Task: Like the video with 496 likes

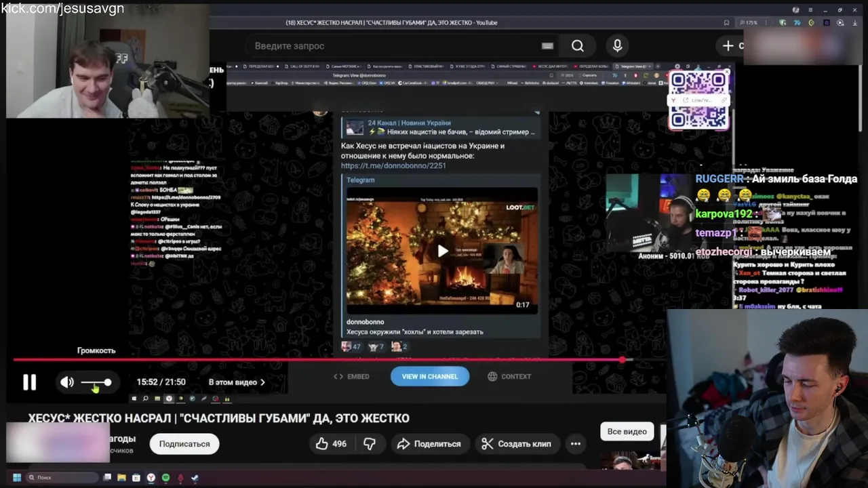Action: point(331,444)
